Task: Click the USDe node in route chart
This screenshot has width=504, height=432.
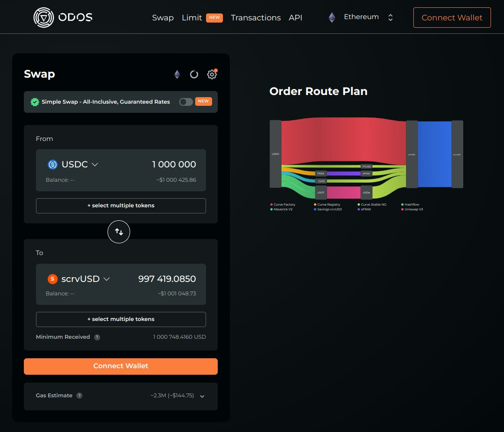Action: [x=367, y=192]
